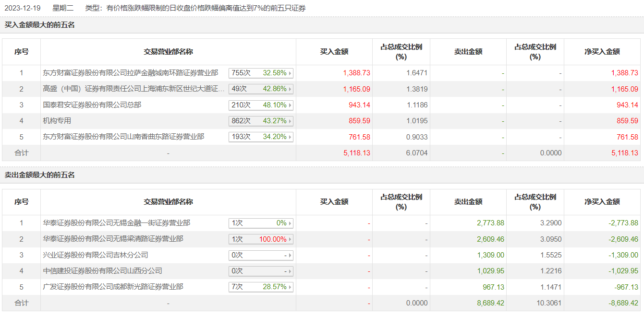
Task: Select sell amount 2,773.88
Action: pos(490,223)
